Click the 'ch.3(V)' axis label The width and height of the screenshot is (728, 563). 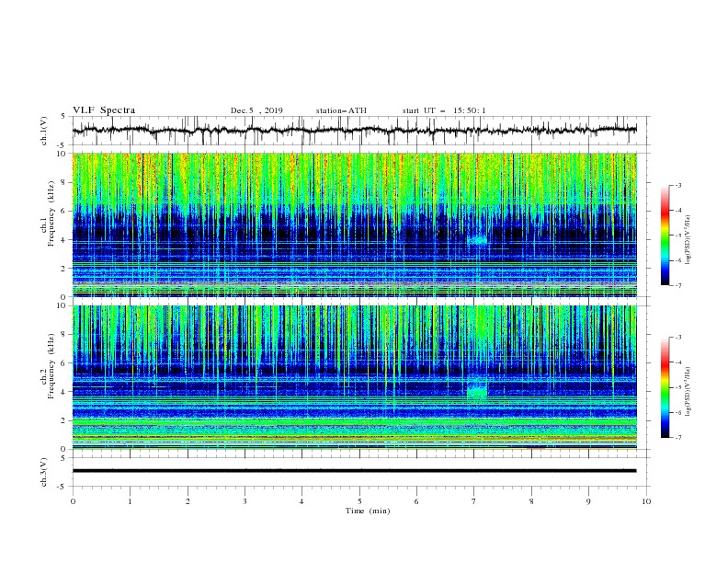[x=43, y=472]
